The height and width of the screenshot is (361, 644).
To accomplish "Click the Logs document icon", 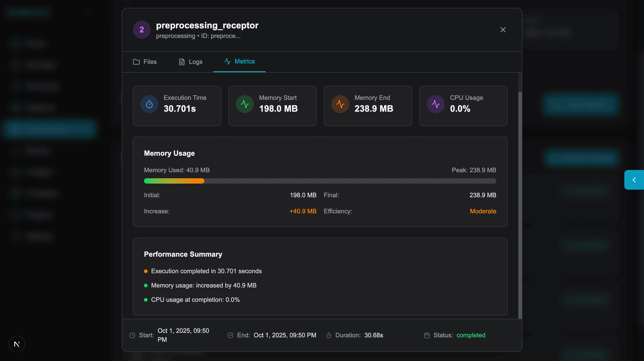I will [181, 61].
